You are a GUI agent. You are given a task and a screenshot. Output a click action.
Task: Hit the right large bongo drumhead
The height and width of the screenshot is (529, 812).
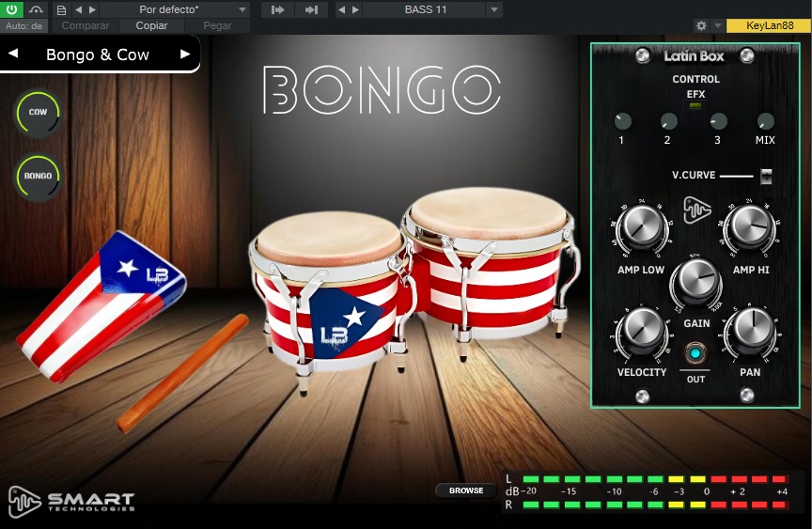coord(490,214)
